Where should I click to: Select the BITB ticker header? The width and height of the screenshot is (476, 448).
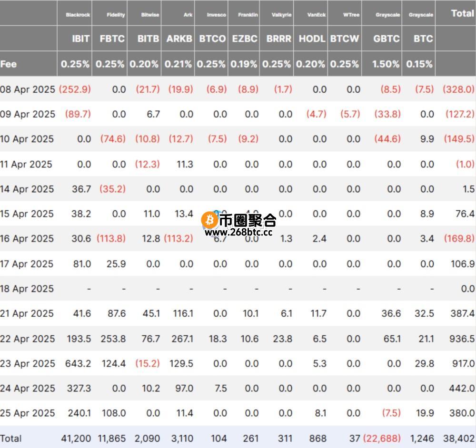click(x=148, y=39)
